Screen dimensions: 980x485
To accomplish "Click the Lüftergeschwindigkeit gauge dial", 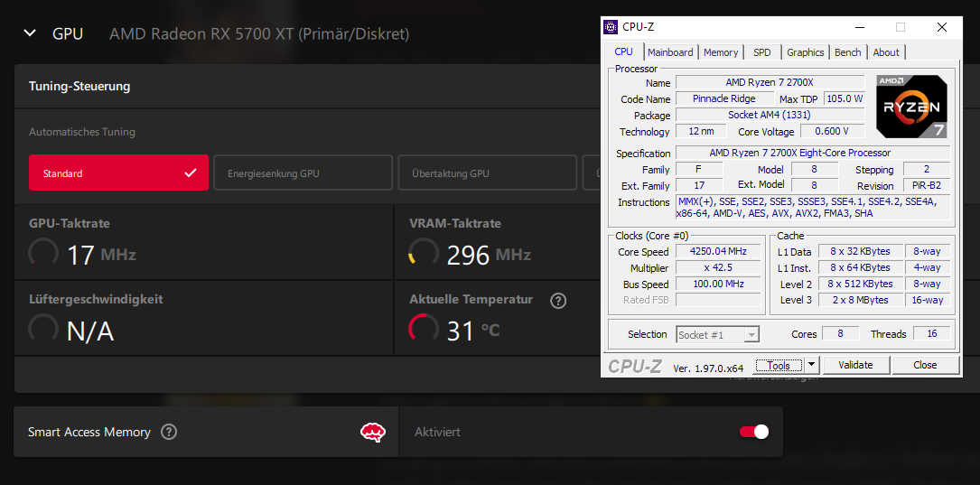I will pyautogui.click(x=43, y=330).
